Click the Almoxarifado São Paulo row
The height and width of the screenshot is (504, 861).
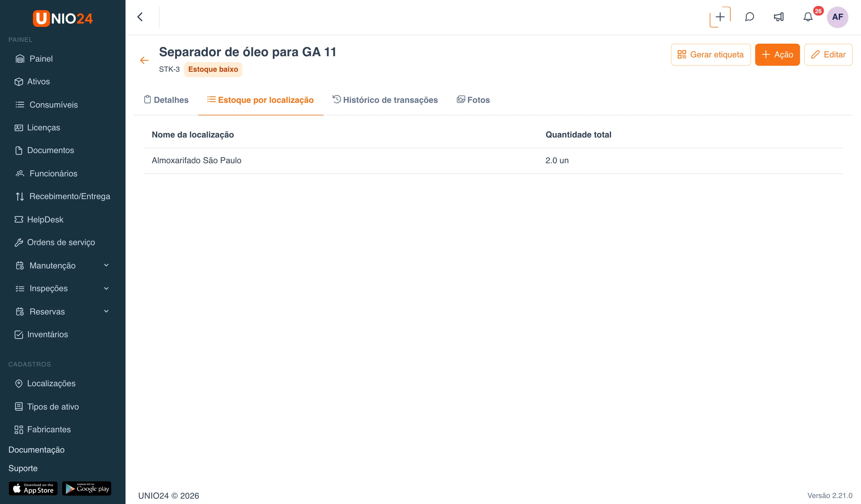493,161
